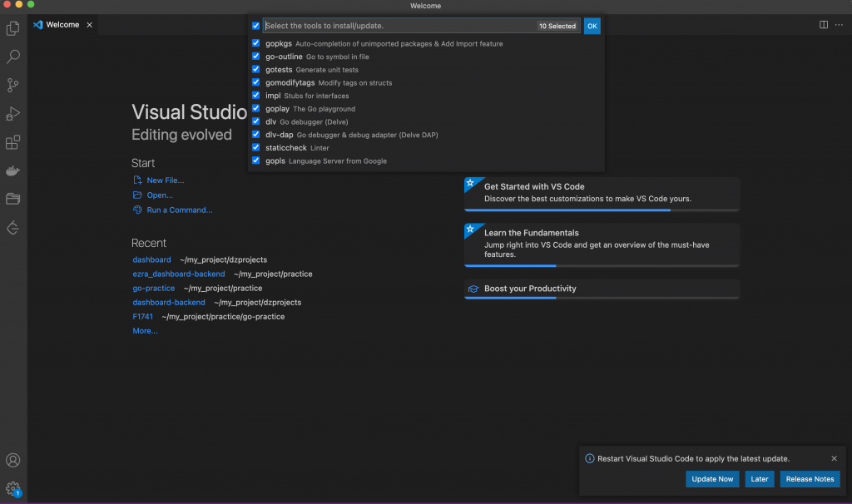The height and width of the screenshot is (504, 852).
Task: Open the Accounts menu icon
Action: click(13, 460)
